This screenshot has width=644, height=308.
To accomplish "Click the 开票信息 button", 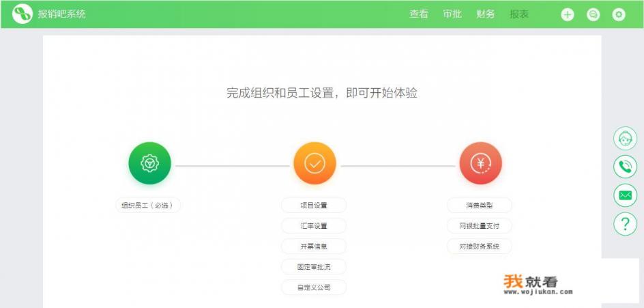I will point(314,247).
